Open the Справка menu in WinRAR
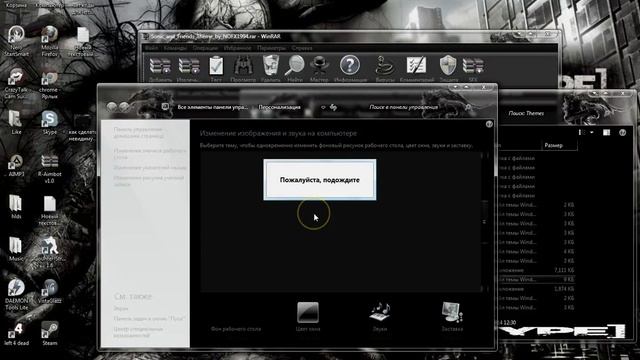640x360 pixels. point(302,48)
